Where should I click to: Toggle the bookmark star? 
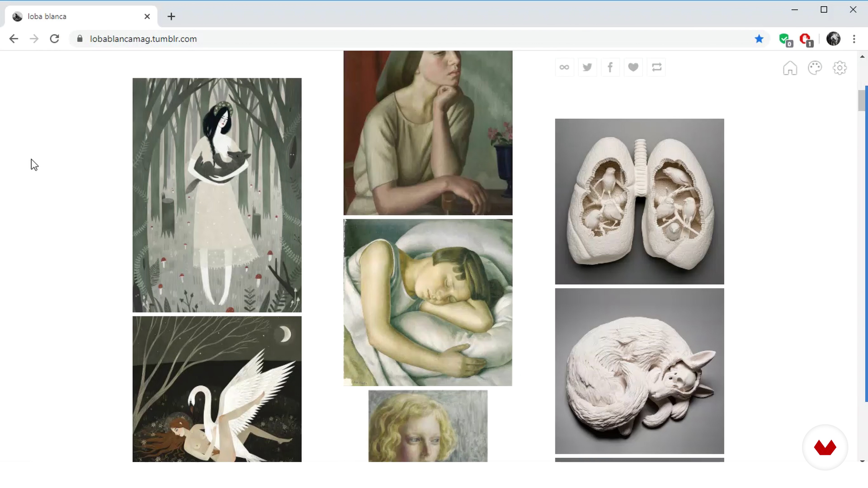759,39
